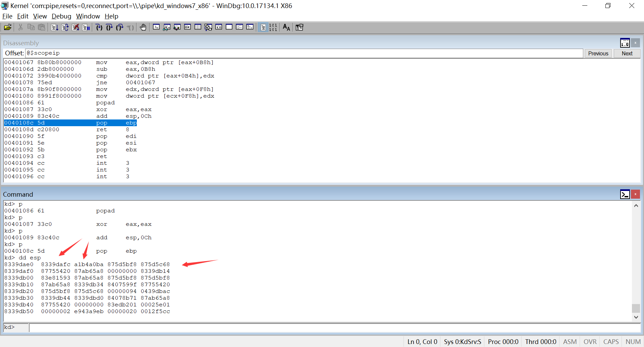Open the Disassembly window toolbar icon
This screenshot has height=347, width=644.
(219, 27)
